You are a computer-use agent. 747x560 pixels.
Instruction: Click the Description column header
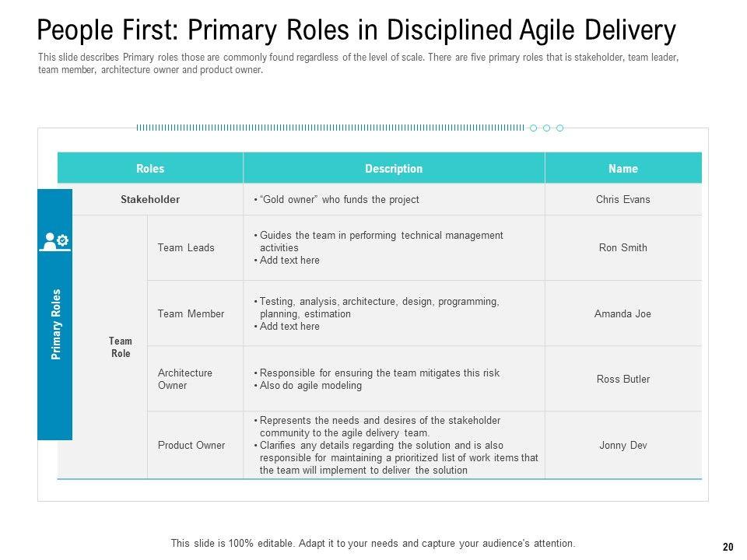[x=394, y=169]
